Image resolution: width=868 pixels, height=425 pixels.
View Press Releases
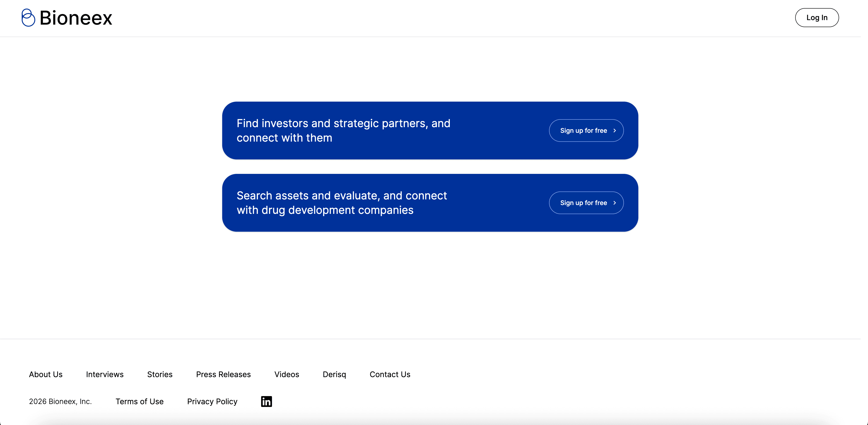tap(223, 374)
